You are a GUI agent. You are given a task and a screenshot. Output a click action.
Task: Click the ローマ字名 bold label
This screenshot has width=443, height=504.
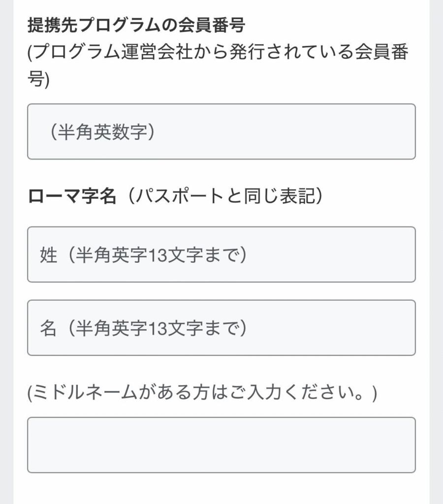click(x=72, y=196)
